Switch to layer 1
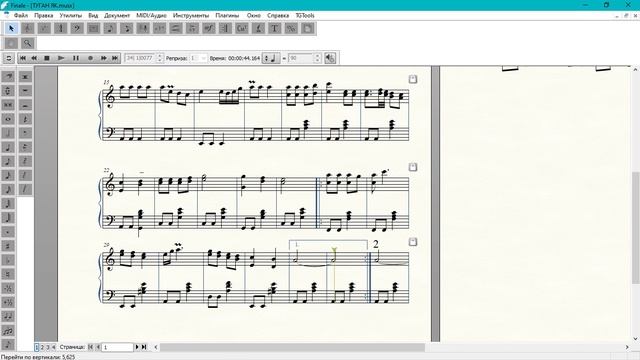This screenshot has height=360, width=640. (x=37, y=347)
